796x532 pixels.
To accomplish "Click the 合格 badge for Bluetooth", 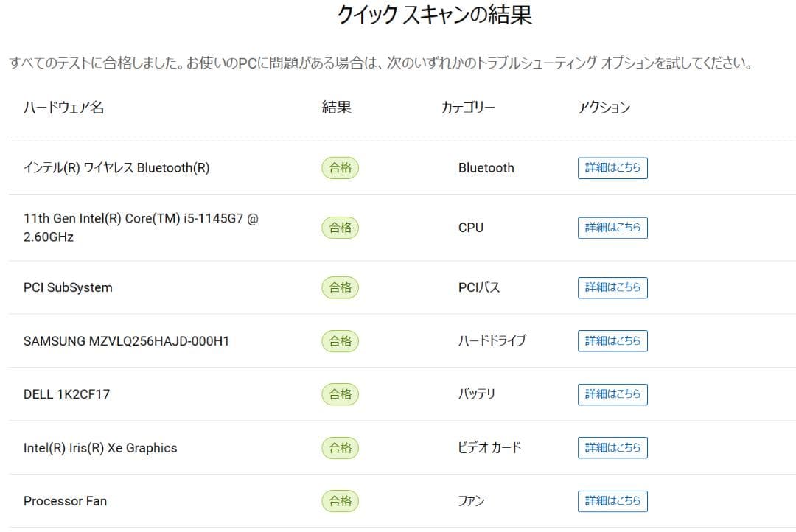I will pyautogui.click(x=340, y=168).
